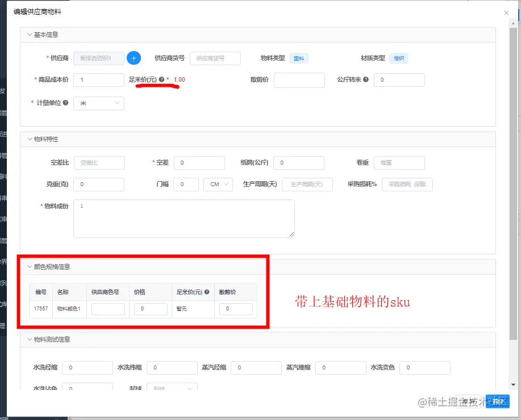Click the 梭织 texture type tag
521x420 pixels.
399,58
